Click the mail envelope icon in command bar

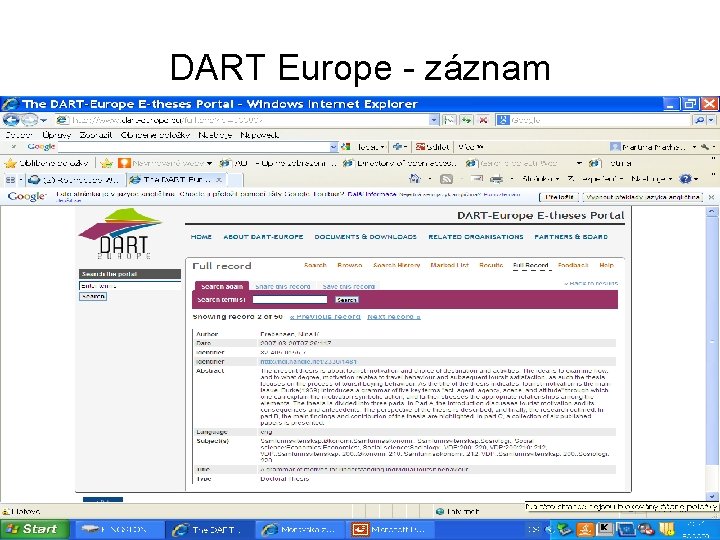[477, 179]
